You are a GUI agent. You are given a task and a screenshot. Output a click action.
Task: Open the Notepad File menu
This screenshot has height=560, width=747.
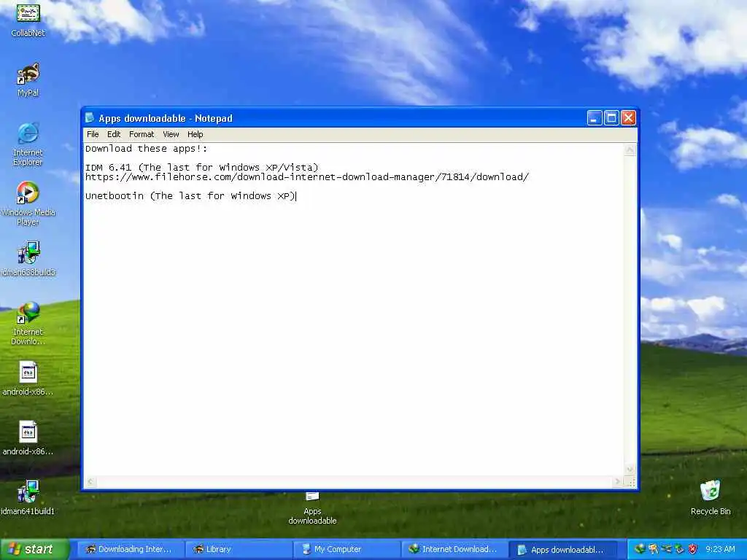pyautogui.click(x=93, y=134)
